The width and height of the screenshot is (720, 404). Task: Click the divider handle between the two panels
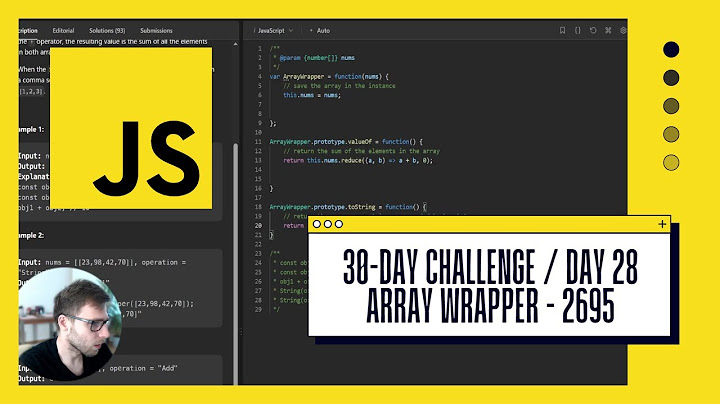click(x=241, y=331)
